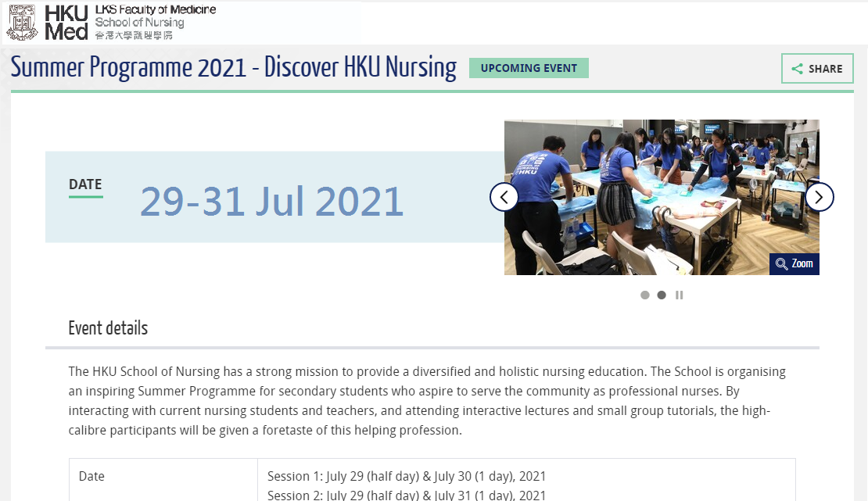
Task: Zoom the carousel photo with the magnifier button
Action: [x=794, y=264]
